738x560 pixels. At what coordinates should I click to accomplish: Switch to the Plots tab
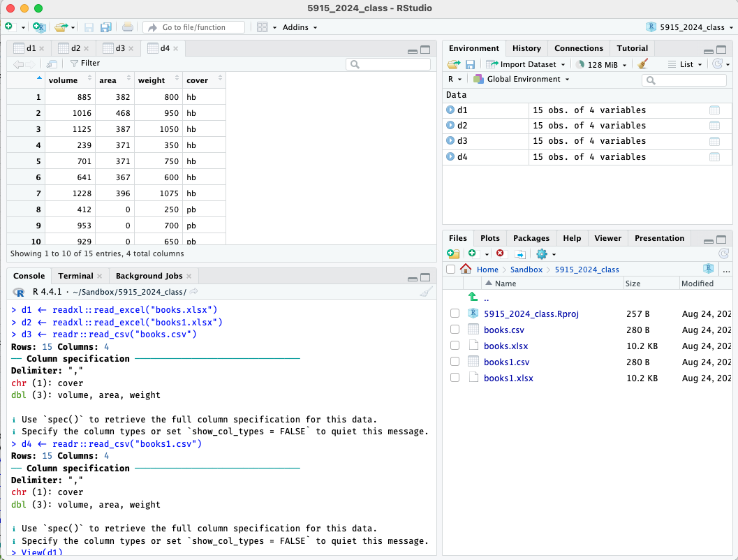coord(490,238)
